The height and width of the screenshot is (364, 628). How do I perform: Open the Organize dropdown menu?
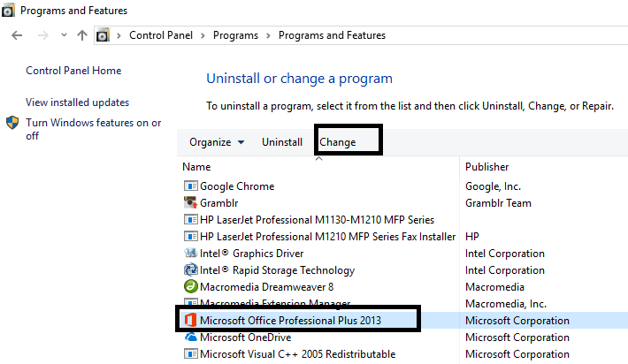216,142
